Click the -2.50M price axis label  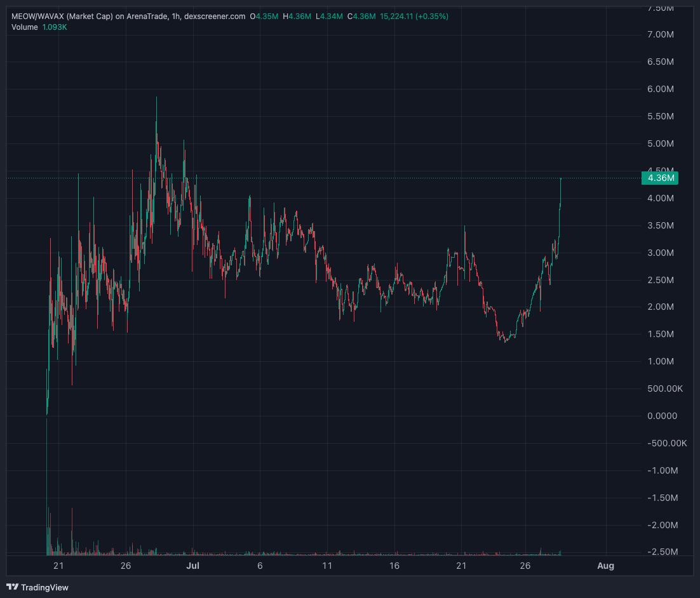(663, 552)
